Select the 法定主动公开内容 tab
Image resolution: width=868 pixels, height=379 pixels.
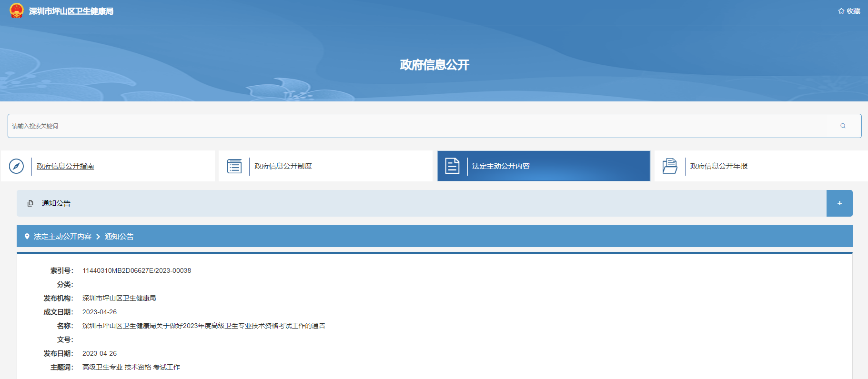pos(544,166)
